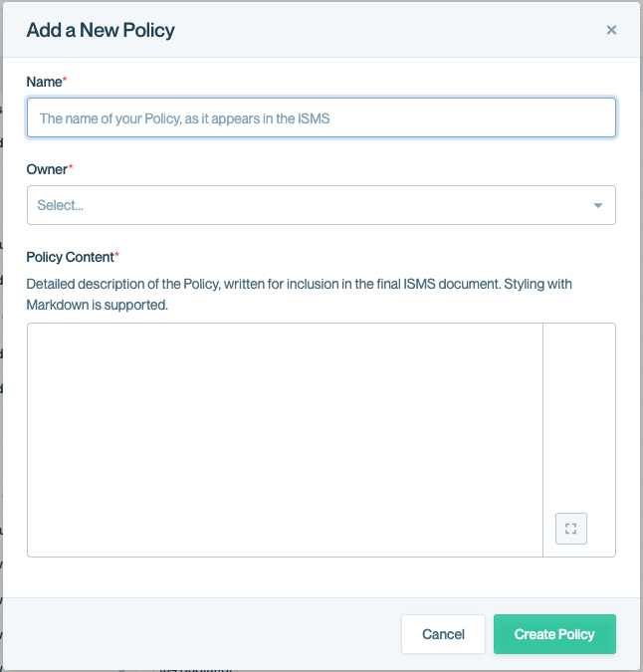Expand the Policy Content editor to fullscreen

pyautogui.click(x=570, y=529)
